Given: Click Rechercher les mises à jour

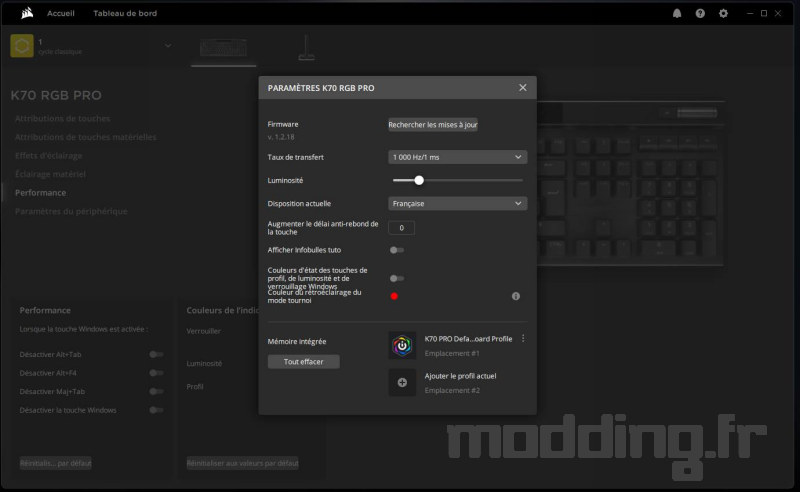Looking at the screenshot, I should [433, 125].
